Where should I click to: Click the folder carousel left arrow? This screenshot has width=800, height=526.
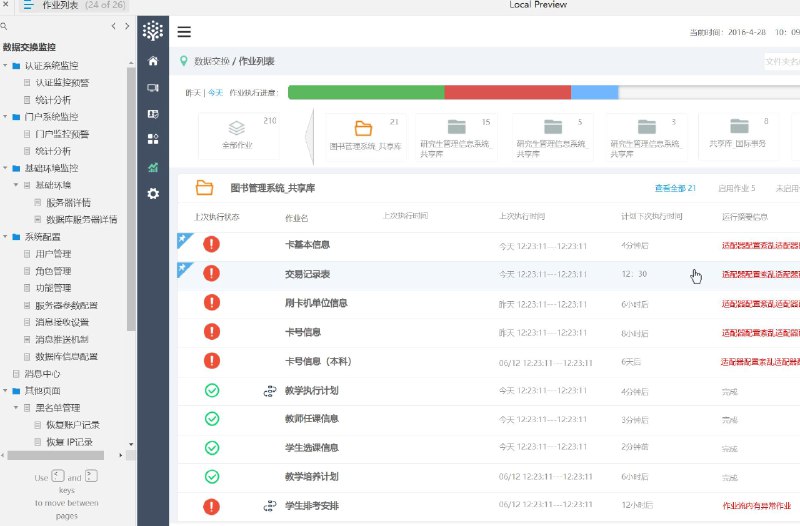(309, 137)
